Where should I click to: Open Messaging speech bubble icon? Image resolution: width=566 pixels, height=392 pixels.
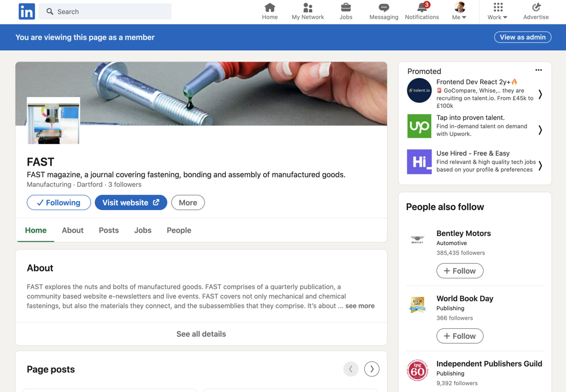click(x=384, y=7)
